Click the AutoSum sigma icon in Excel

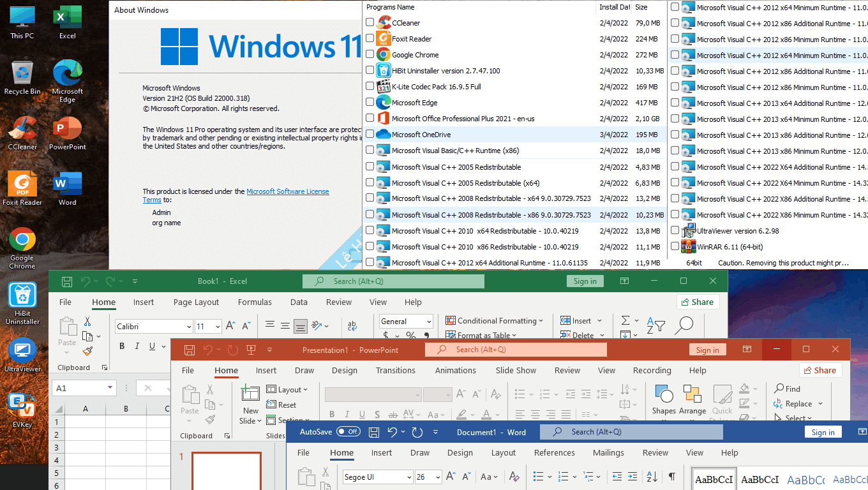[x=625, y=321]
